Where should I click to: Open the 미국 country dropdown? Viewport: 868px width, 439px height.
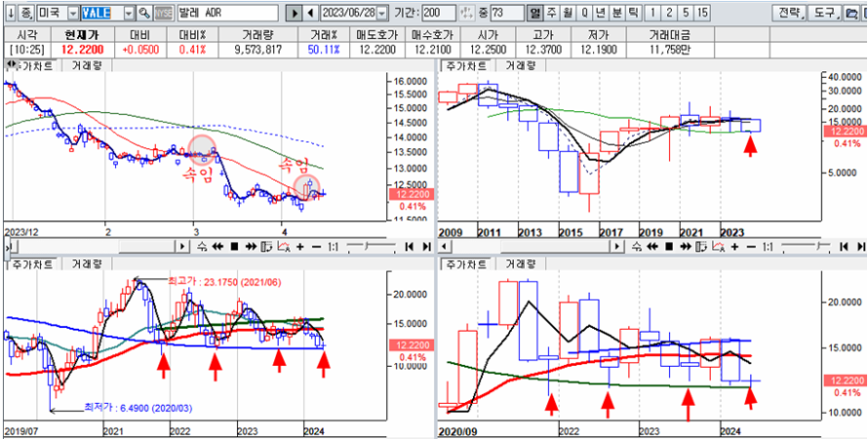coord(73,14)
